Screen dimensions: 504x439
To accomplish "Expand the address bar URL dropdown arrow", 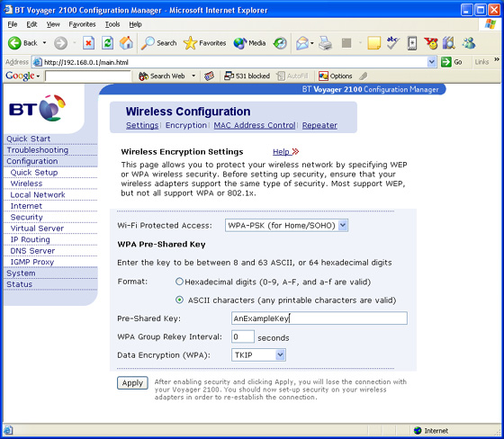I will 432,62.
